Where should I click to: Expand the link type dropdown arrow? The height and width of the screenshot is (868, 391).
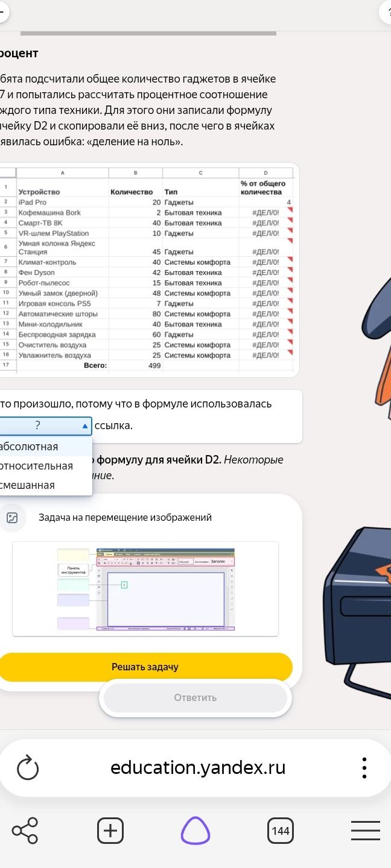click(85, 426)
